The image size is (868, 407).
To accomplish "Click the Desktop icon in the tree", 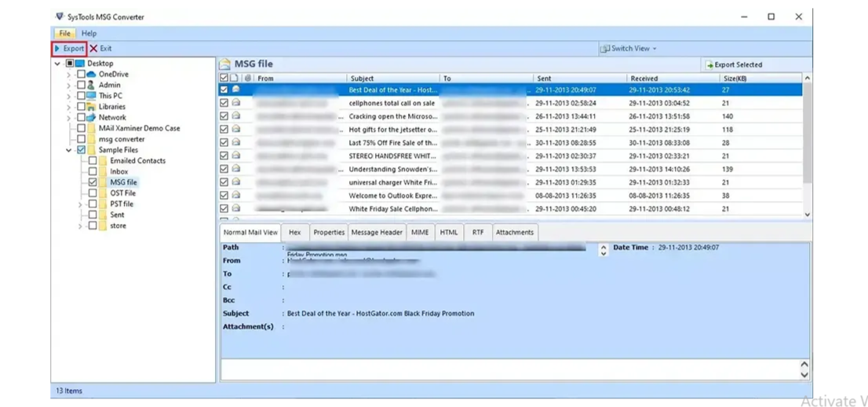I will pos(80,63).
